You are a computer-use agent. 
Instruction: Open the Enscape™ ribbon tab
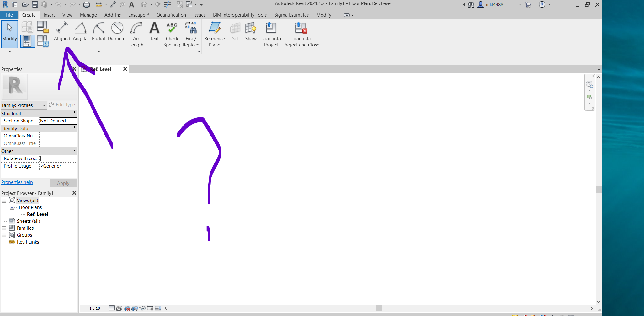[138, 15]
